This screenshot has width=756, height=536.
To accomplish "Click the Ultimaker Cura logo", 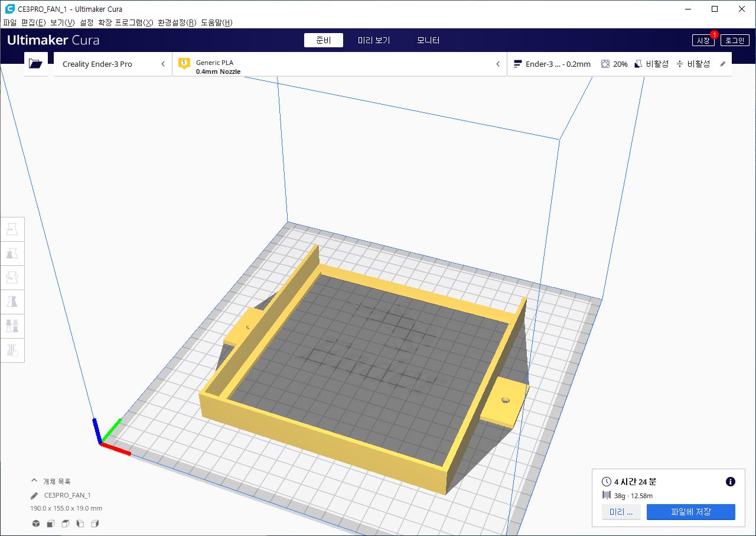I will coord(53,40).
